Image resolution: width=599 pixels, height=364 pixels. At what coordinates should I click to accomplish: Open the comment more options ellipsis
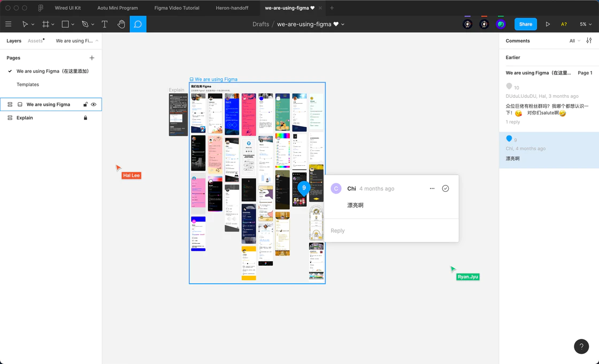tap(432, 188)
